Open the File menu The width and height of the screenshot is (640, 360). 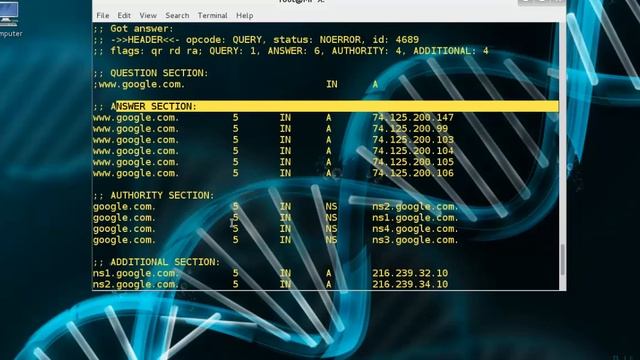102,16
